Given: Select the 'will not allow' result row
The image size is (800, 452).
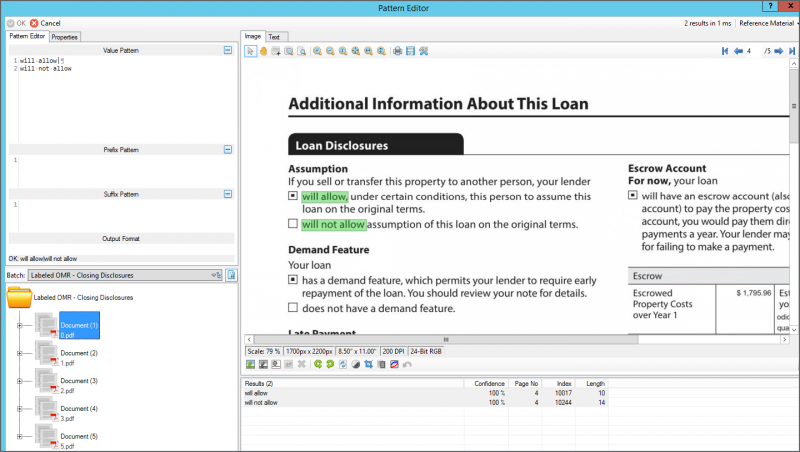Looking at the screenshot, I should point(424,403).
